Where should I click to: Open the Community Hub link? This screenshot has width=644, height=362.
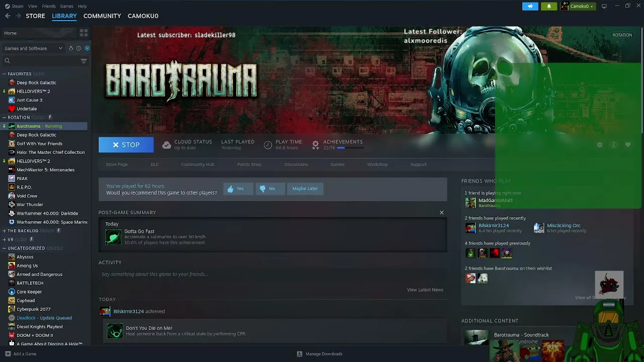click(198, 164)
